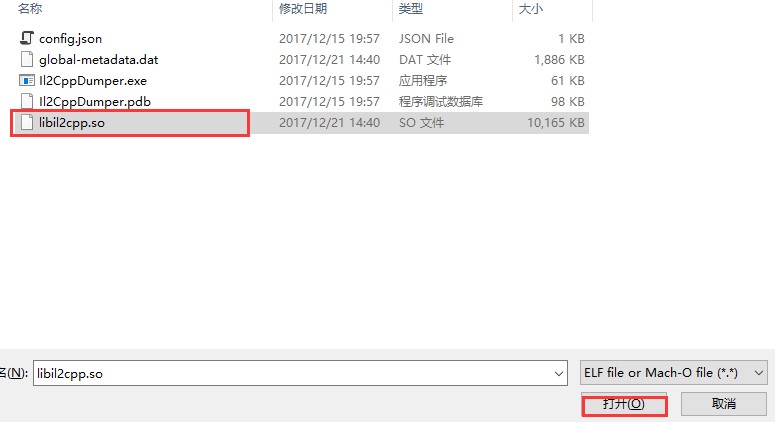Select the config.json file icon
Image resolution: width=775 pixels, height=422 pixels.
27,38
